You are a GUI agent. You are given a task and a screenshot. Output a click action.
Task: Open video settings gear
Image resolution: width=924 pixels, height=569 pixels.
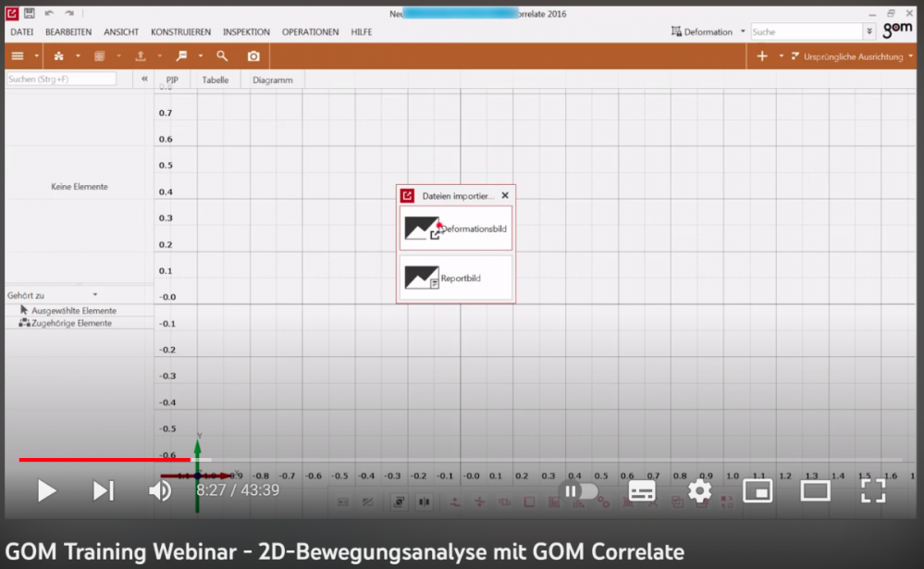coord(699,490)
